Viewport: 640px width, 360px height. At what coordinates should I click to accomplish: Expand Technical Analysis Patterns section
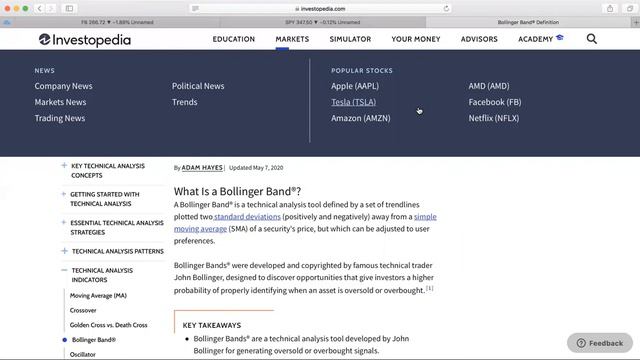point(64,251)
